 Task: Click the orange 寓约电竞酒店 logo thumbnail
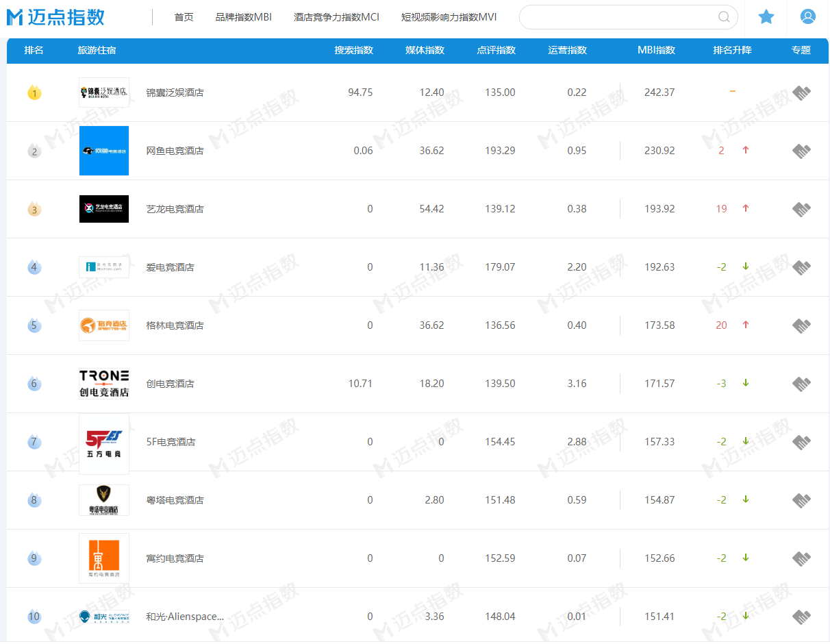[x=104, y=558]
